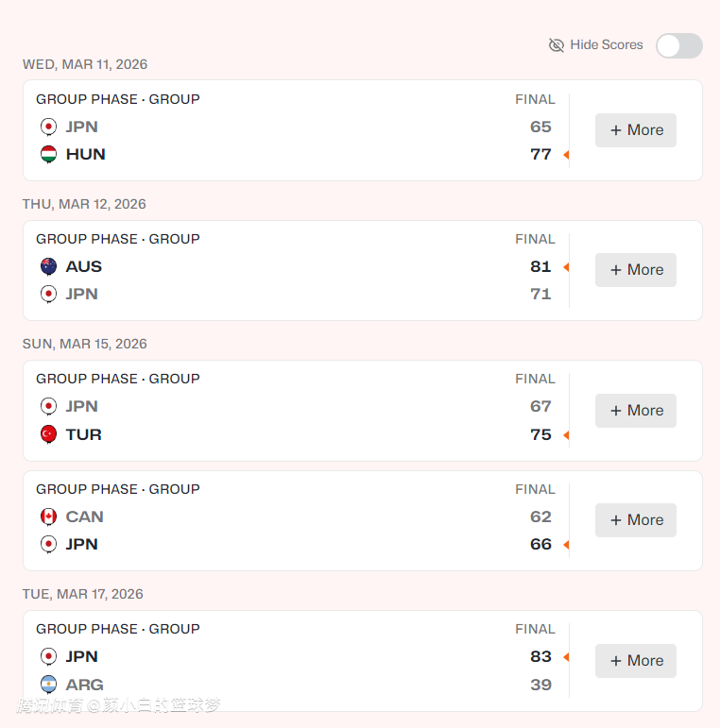Expand More for AUS vs JPN game
Image resolution: width=720 pixels, height=728 pixels.
[636, 270]
